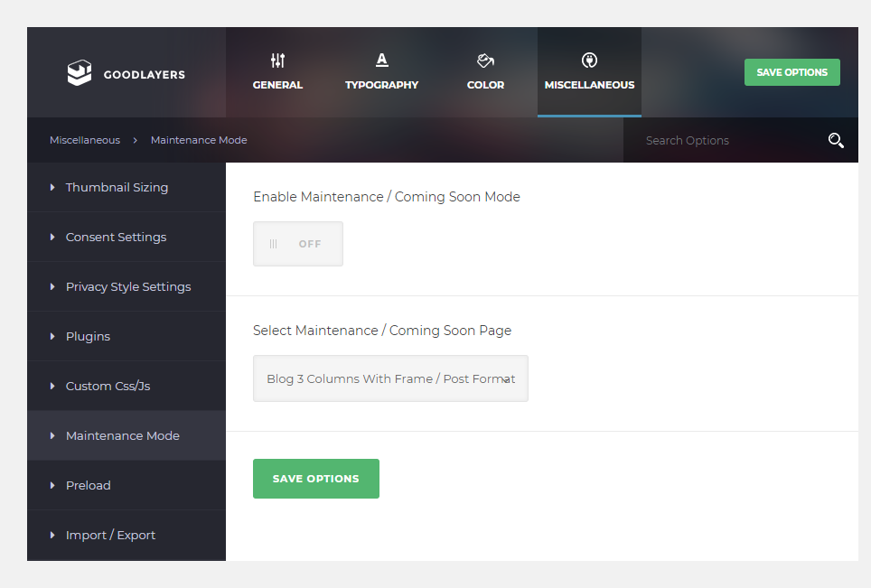The width and height of the screenshot is (871, 588).
Task: Click arrow beside Preload
Action: coord(52,485)
